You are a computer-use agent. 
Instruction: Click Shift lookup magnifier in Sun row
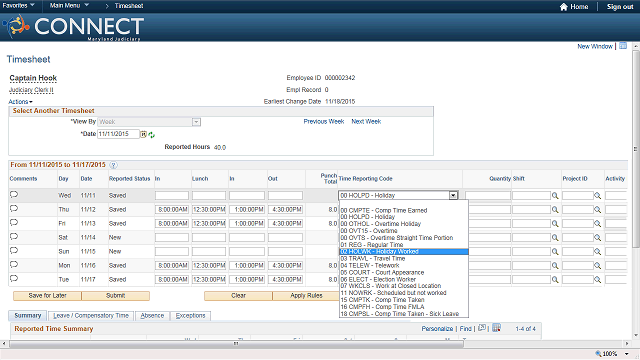pyautogui.click(x=555, y=252)
